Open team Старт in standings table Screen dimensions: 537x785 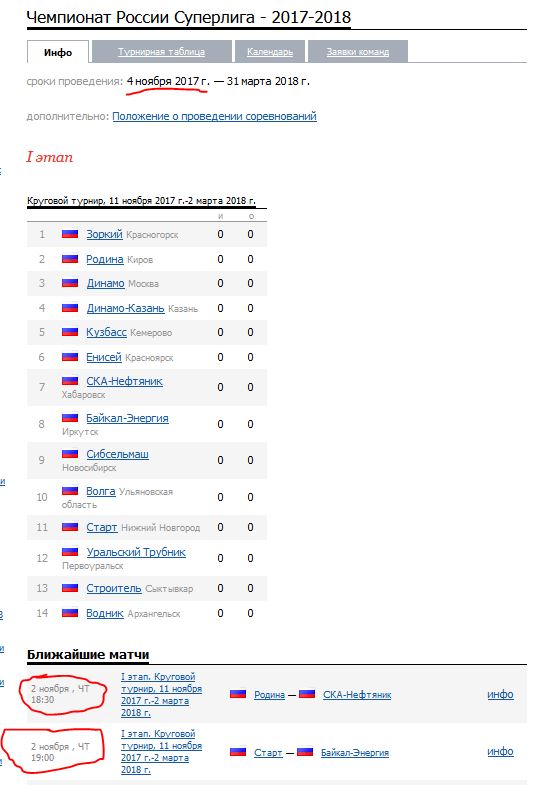click(102, 527)
